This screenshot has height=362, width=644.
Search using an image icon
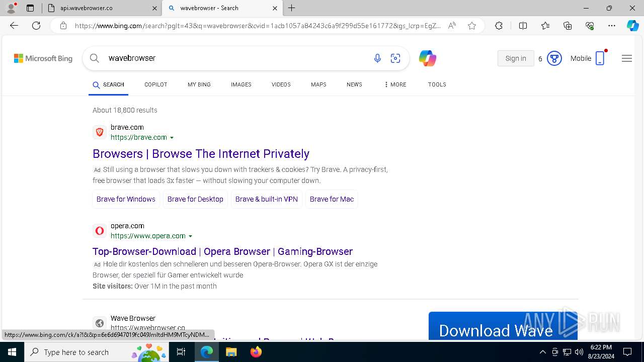395,58
